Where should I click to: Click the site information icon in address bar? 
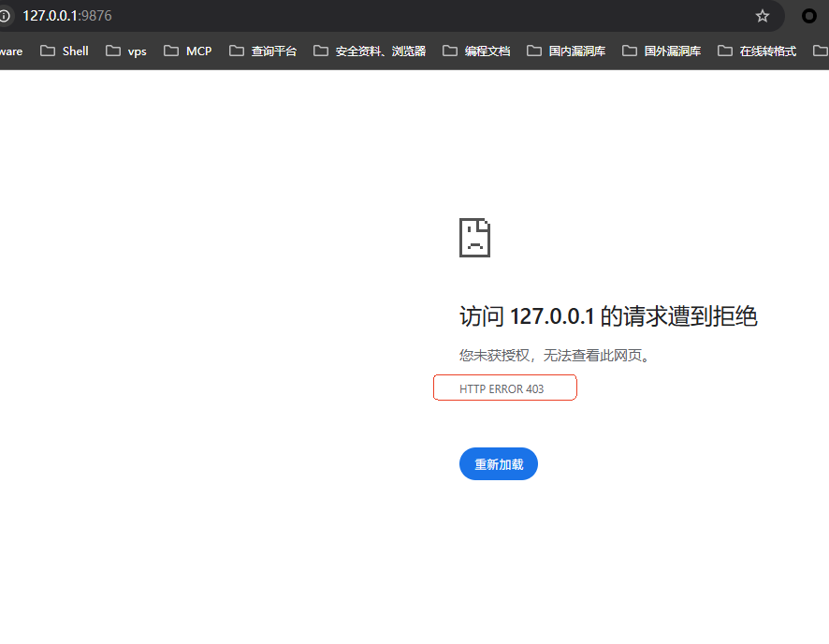[x=4, y=16]
